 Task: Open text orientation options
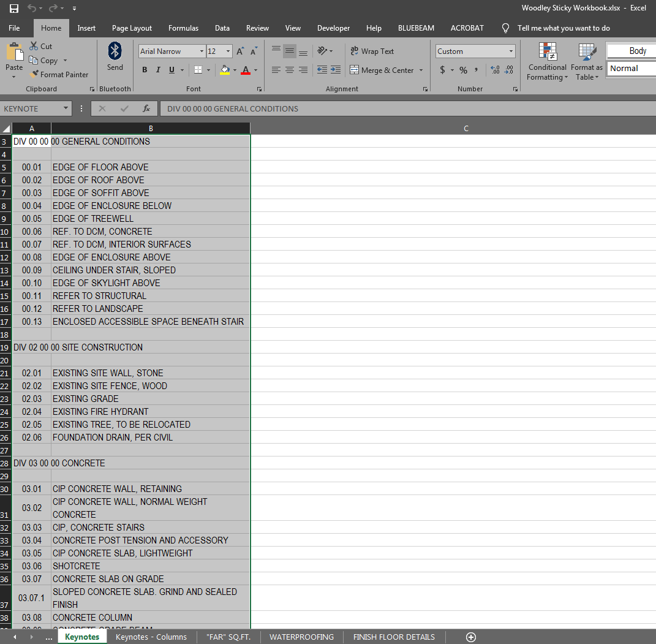325,51
